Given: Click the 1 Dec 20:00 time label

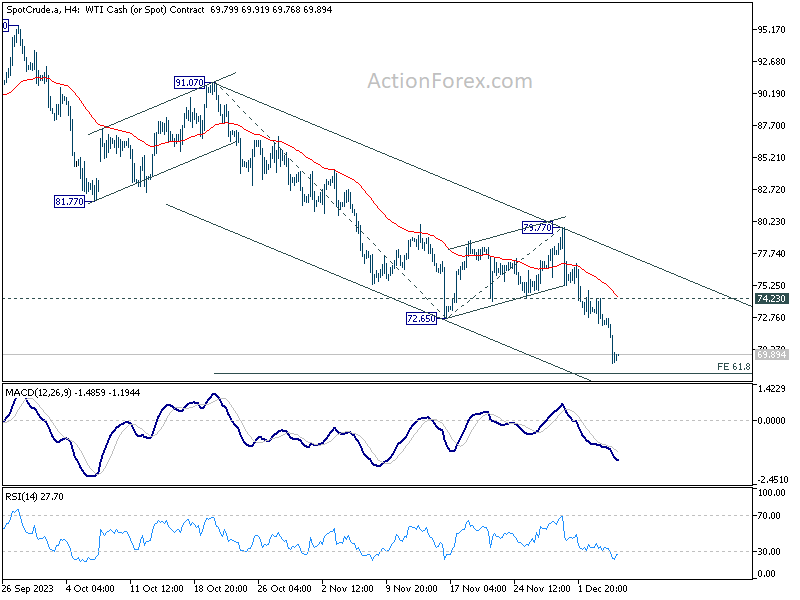Looking at the screenshot, I should 603,588.
